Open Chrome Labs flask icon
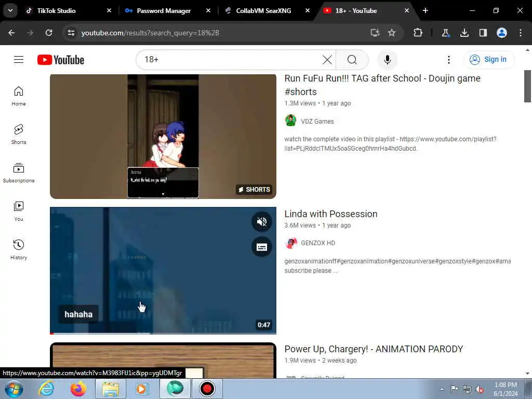Viewport: 532px width, 399px height. click(x=445, y=33)
